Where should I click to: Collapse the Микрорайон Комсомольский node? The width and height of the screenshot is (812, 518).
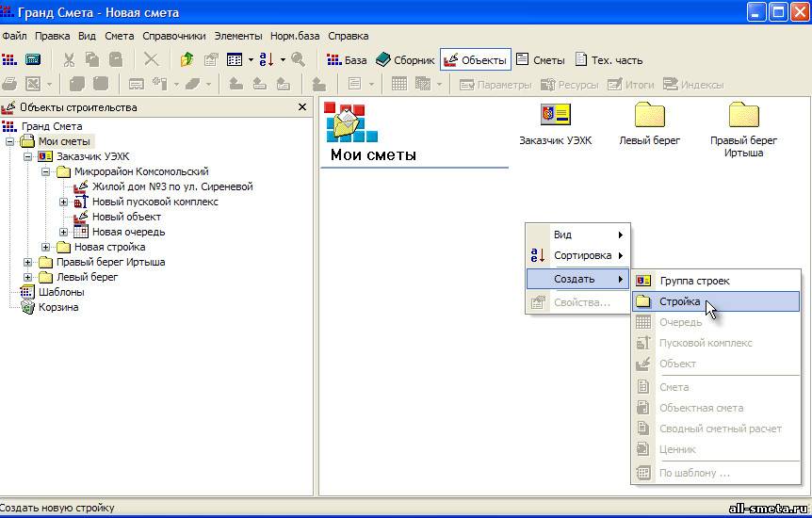pos(45,171)
